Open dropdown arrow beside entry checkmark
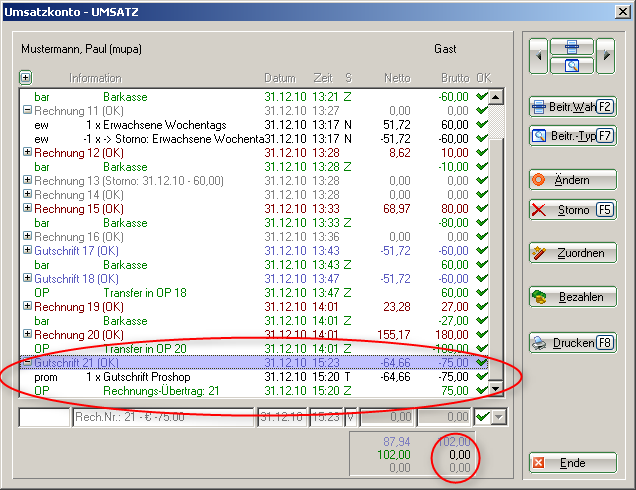This screenshot has width=636, height=490. (x=499, y=417)
